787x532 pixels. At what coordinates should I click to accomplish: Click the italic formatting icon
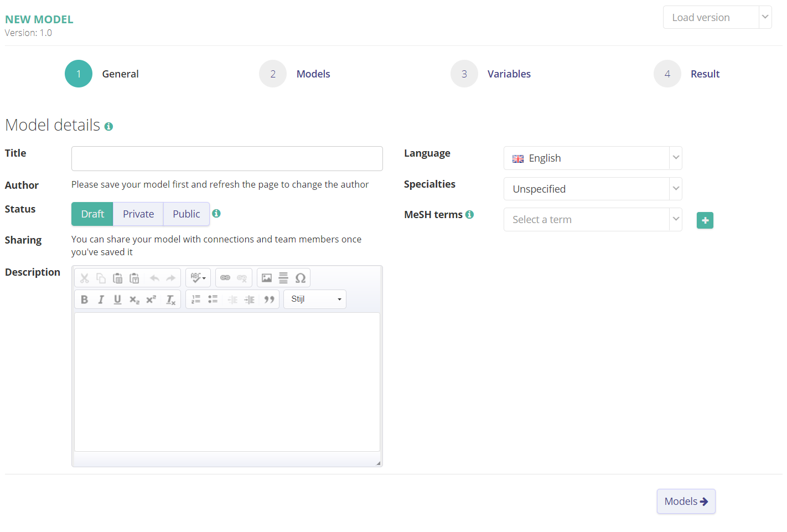[101, 299]
